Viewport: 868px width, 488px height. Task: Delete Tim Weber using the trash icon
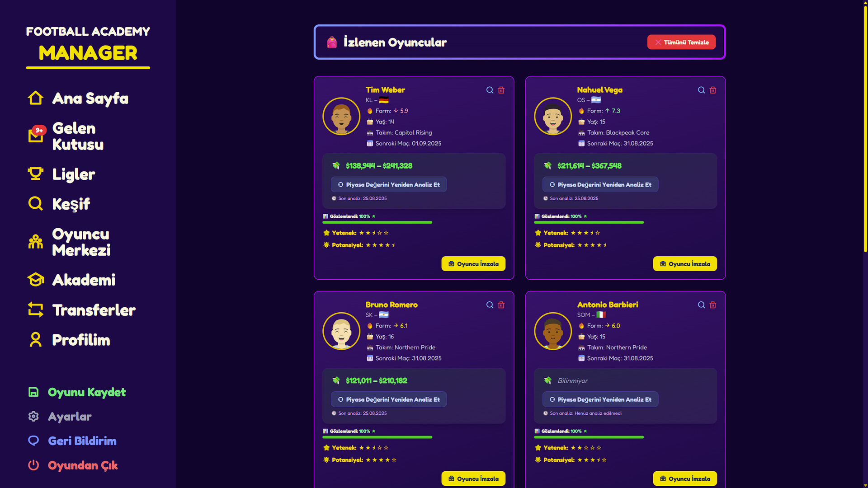pos(501,90)
